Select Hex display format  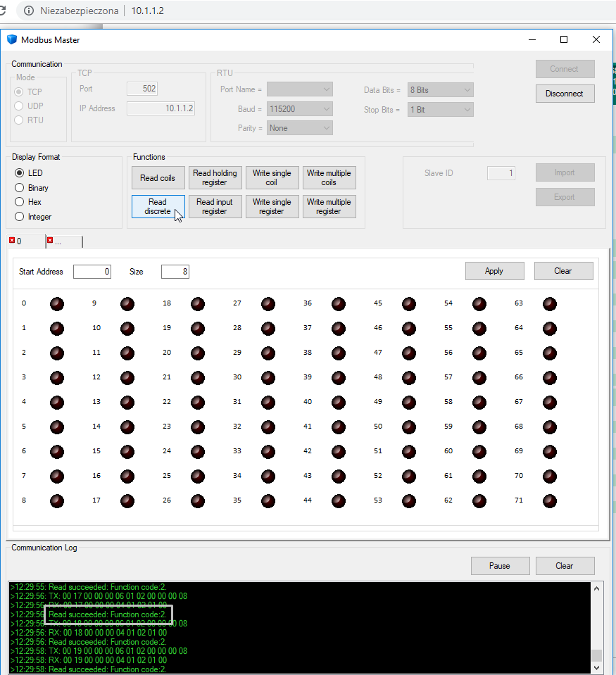(20, 202)
